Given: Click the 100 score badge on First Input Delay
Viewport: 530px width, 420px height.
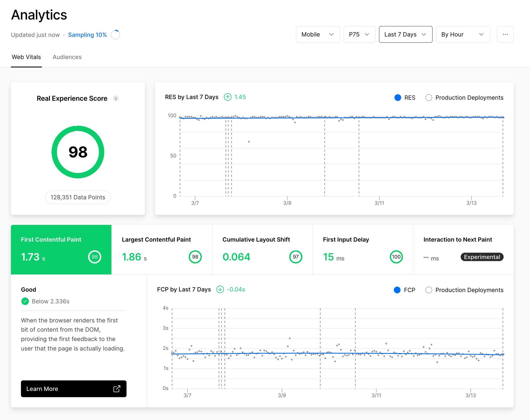Looking at the screenshot, I should [x=396, y=257].
